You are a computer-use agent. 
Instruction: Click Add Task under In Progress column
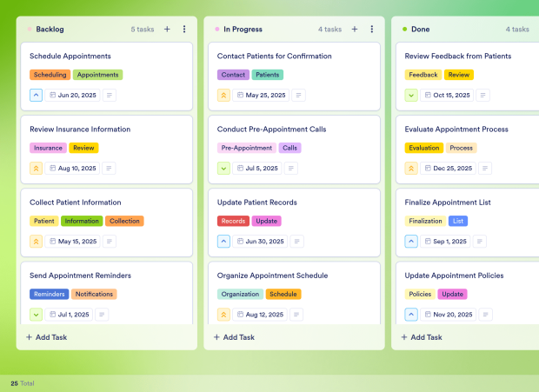click(234, 337)
